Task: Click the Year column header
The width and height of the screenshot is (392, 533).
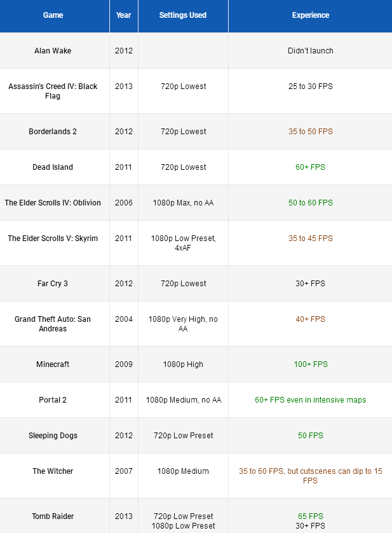Action: (x=124, y=15)
